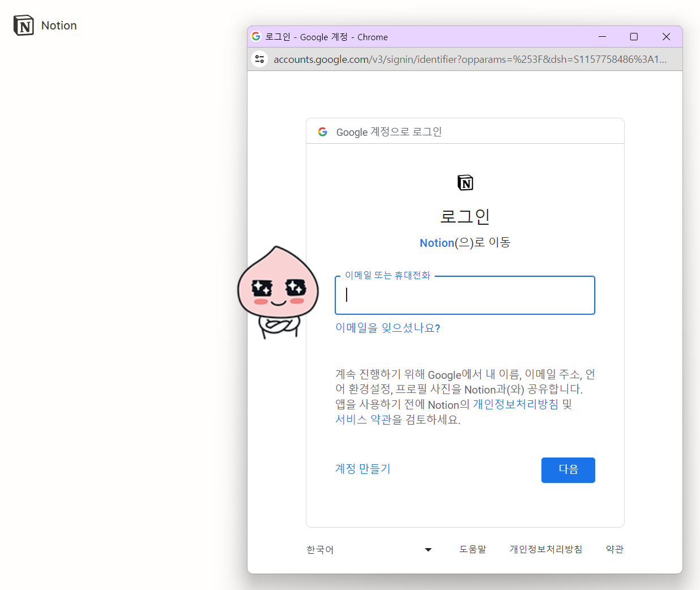The image size is (700, 590).
Task: Focus the 이메일 또는 휴대전화 input field
Action: 465,295
